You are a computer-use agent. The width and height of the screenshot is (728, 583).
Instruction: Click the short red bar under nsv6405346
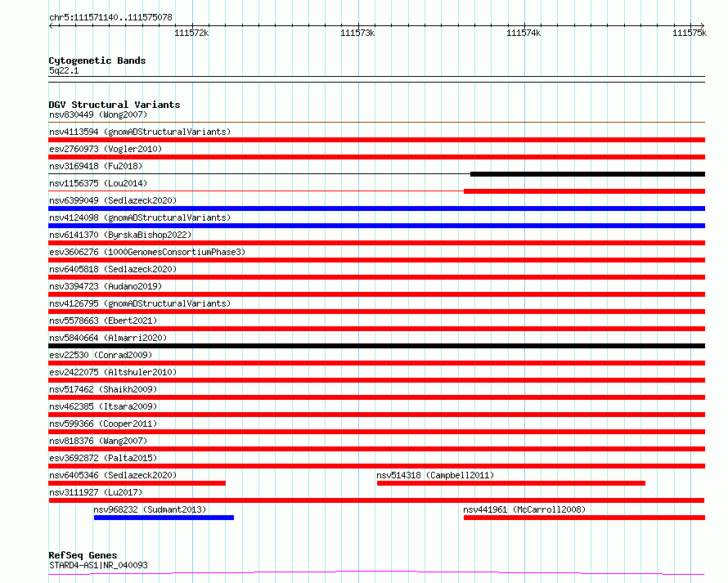(x=137, y=483)
